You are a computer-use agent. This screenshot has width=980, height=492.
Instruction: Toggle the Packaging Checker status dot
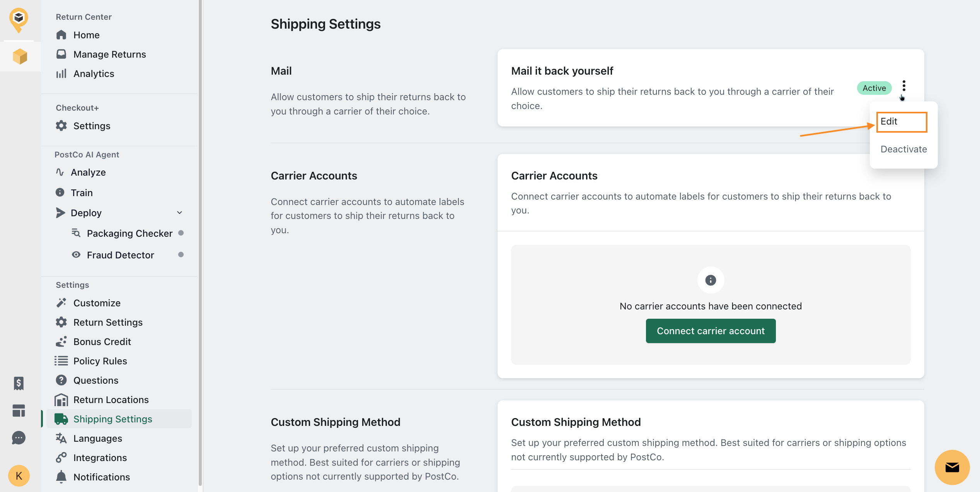tap(181, 233)
